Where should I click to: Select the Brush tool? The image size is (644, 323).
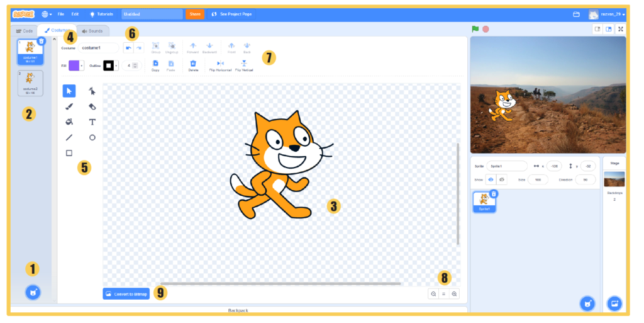69,106
